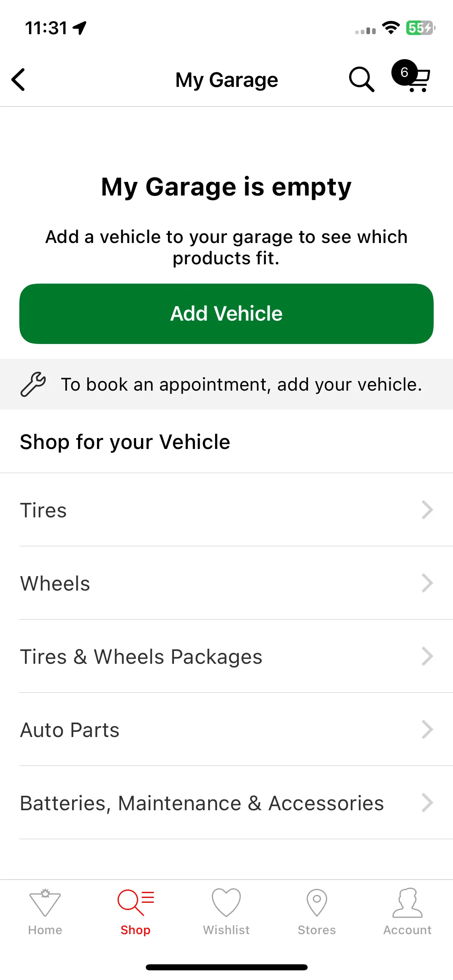Open the Tires list item

(x=226, y=510)
